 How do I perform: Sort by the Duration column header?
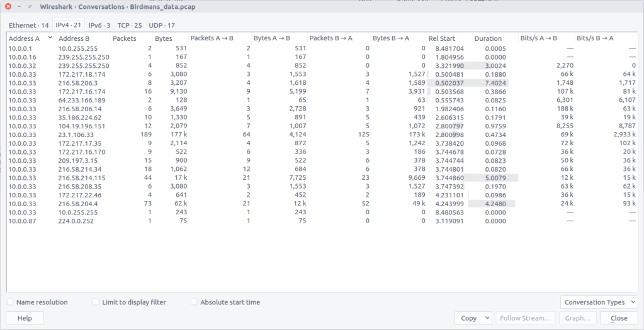tap(488, 38)
